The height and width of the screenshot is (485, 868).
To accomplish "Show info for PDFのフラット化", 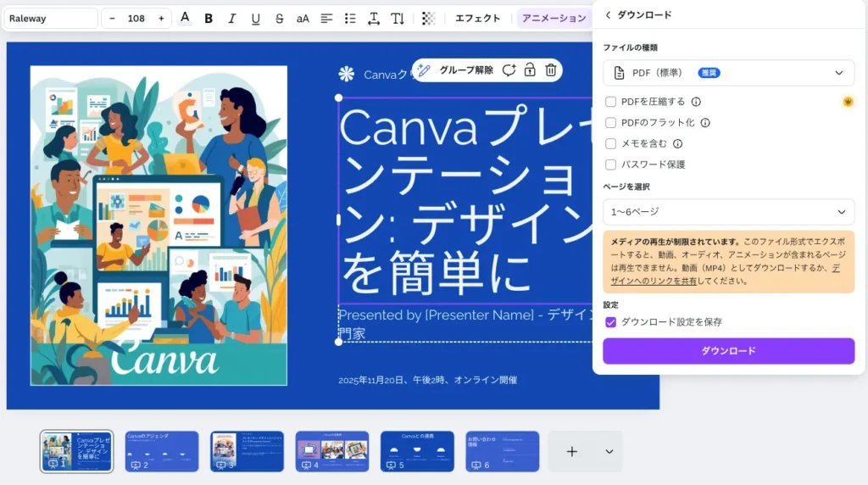I will coord(705,123).
